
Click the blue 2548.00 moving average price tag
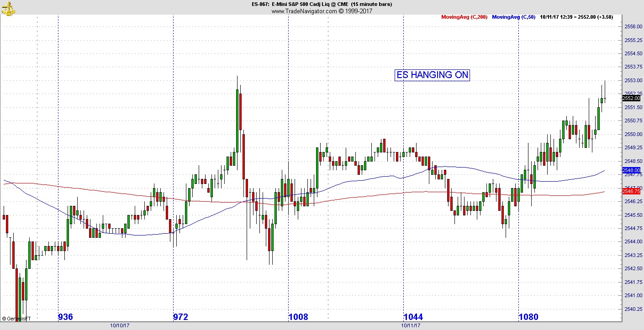(631, 170)
